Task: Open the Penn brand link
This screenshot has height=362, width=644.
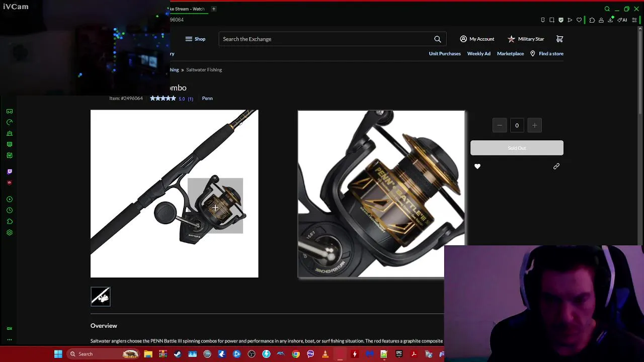Action: (x=207, y=99)
